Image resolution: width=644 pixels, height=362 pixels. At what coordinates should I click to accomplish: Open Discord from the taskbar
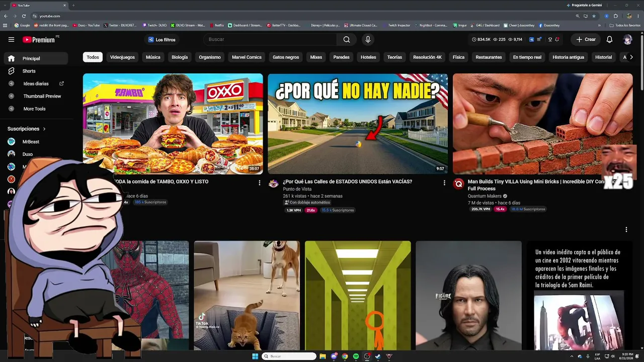pyautogui.click(x=334, y=356)
